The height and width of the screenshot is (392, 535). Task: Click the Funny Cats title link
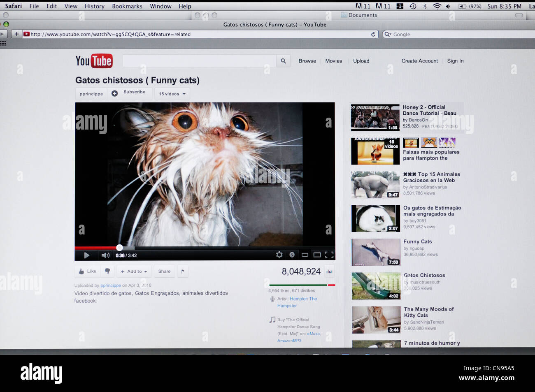point(418,241)
